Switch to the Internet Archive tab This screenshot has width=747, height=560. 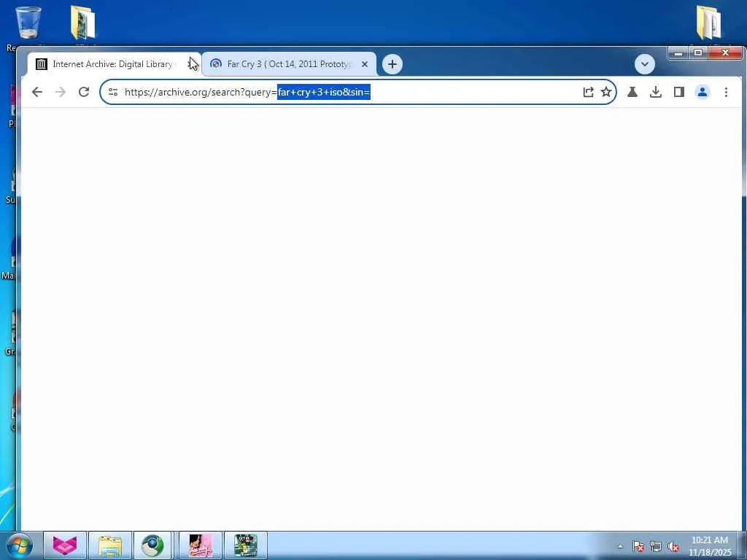click(x=113, y=64)
